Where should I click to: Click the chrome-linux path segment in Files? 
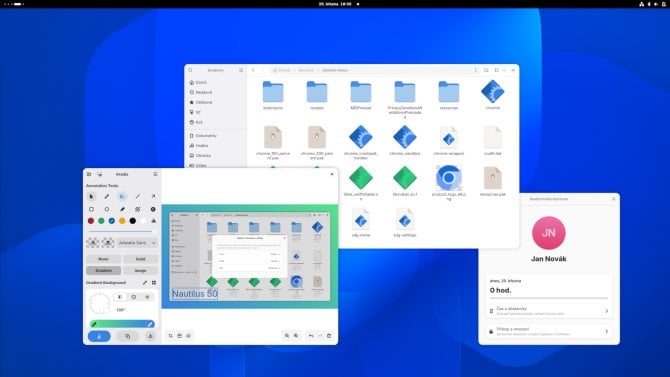(335, 70)
